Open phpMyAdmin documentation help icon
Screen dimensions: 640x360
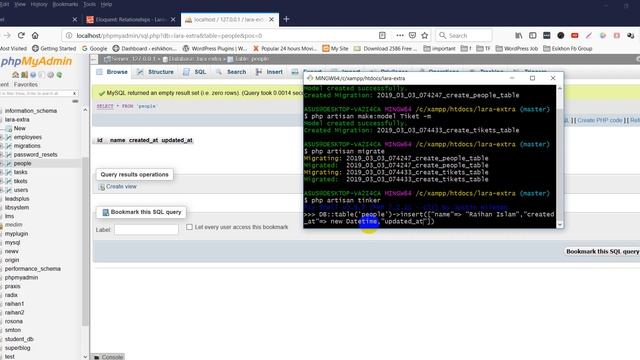coord(33,75)
